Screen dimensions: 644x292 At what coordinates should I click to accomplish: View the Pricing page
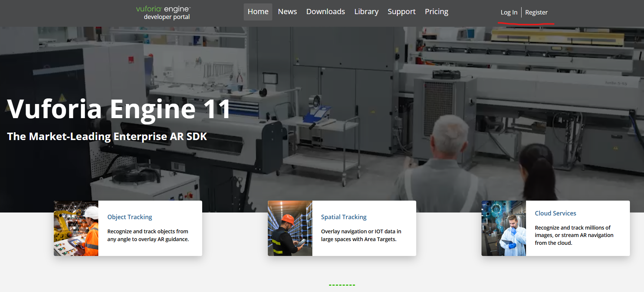(x=436, y=12)
